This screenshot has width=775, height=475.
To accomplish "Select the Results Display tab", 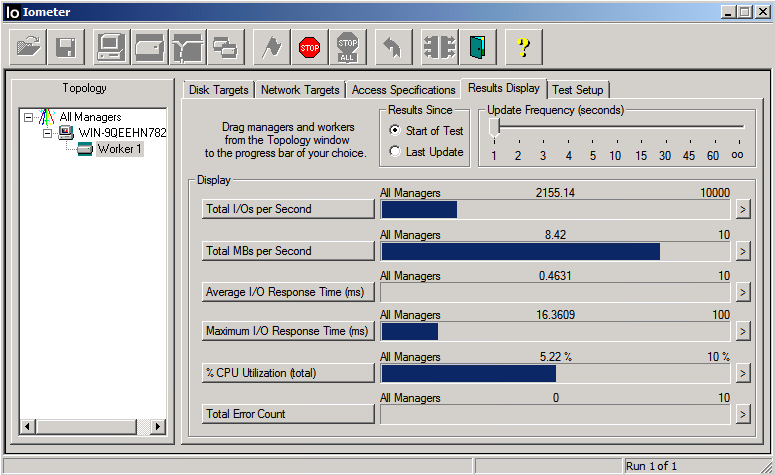I will [504, 88].
